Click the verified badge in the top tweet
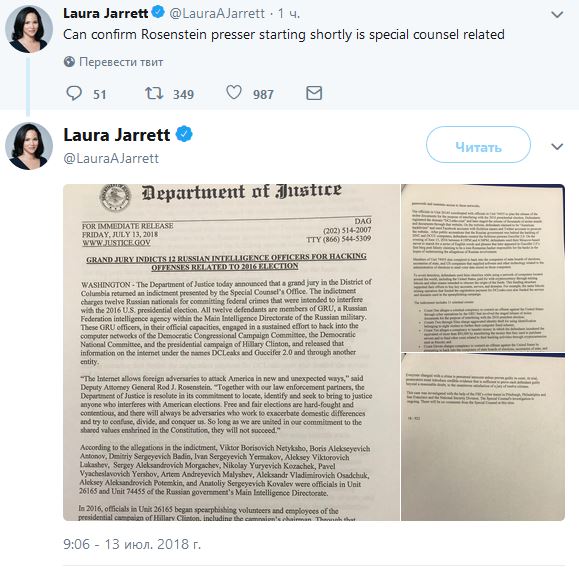The width and height of the screenshot is (579, 567). tap(158, 13)
